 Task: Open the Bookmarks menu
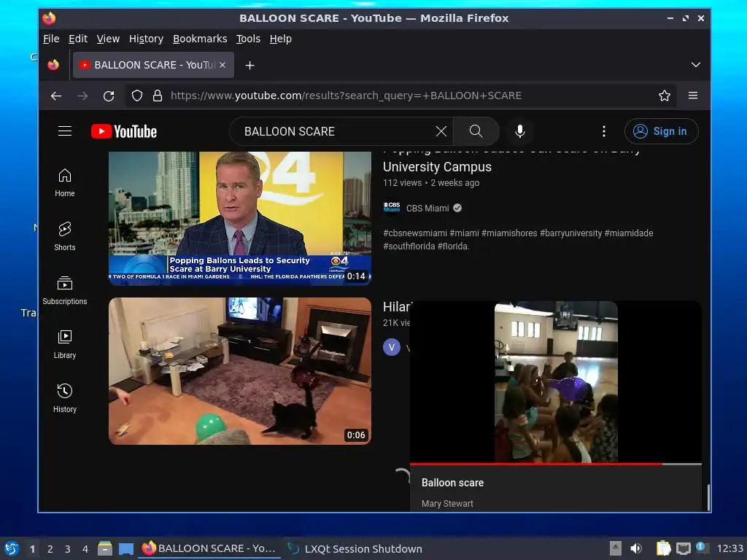(200, 39)
